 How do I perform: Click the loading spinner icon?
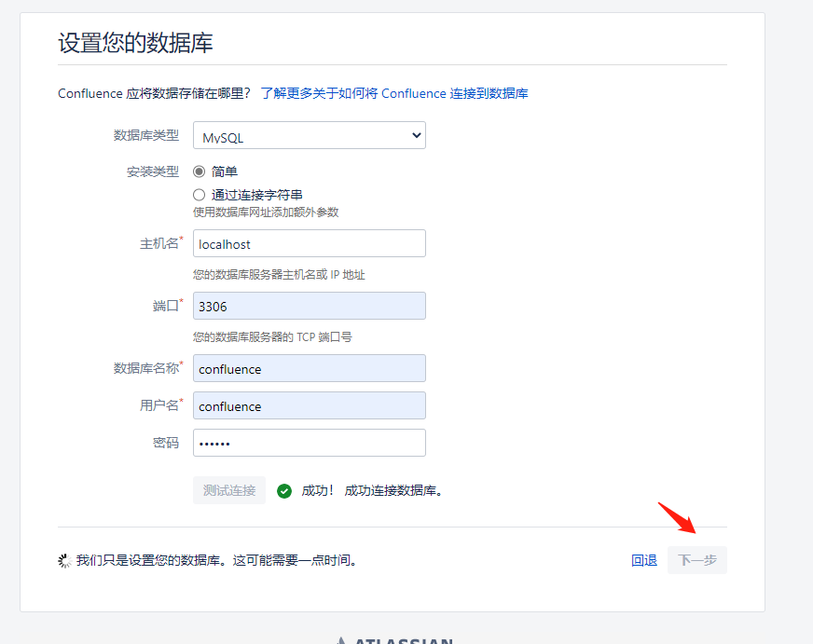coord(64,560)
